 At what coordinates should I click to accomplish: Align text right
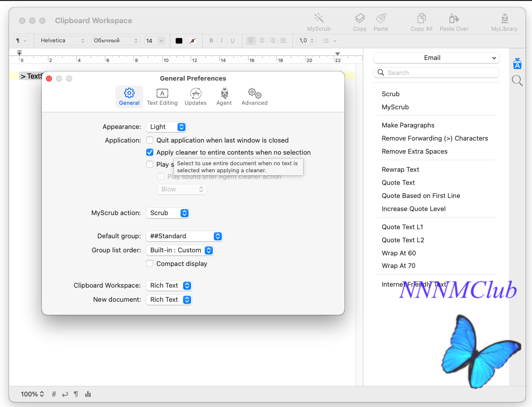point(272,41)
